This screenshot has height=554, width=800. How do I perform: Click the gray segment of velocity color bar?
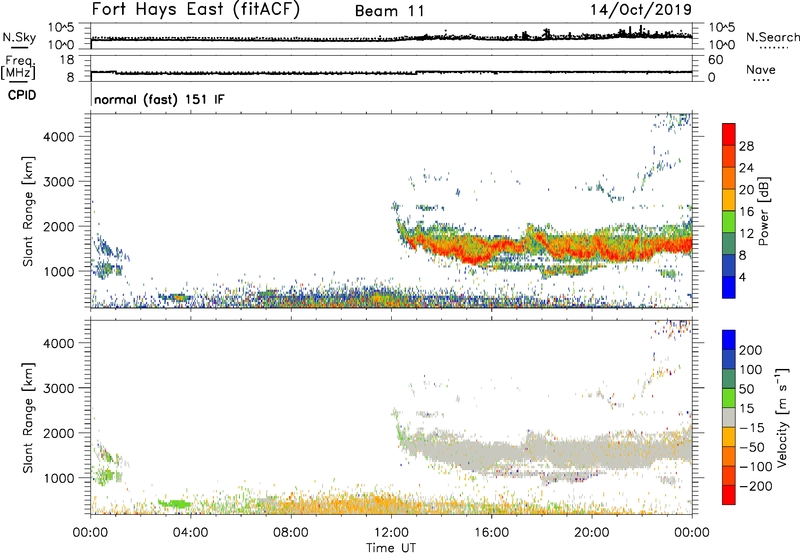[x=729, y=418]
